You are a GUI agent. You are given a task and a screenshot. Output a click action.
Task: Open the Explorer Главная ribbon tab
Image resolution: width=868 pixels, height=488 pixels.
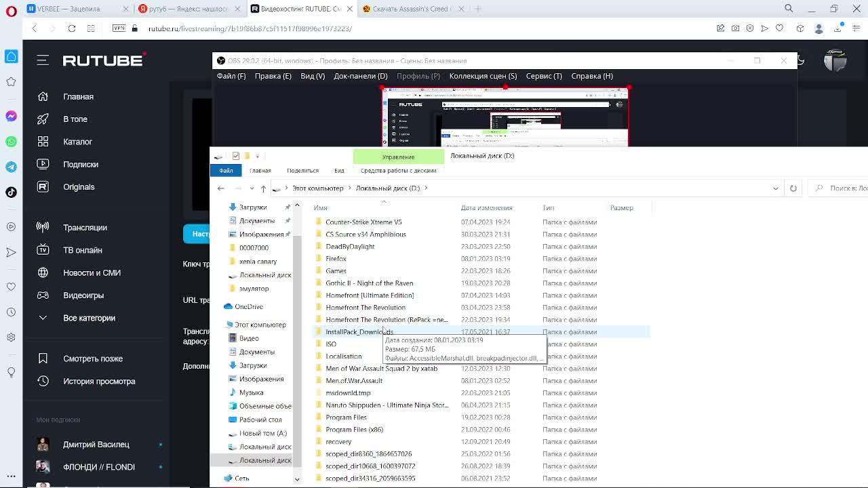pos(260,170)
